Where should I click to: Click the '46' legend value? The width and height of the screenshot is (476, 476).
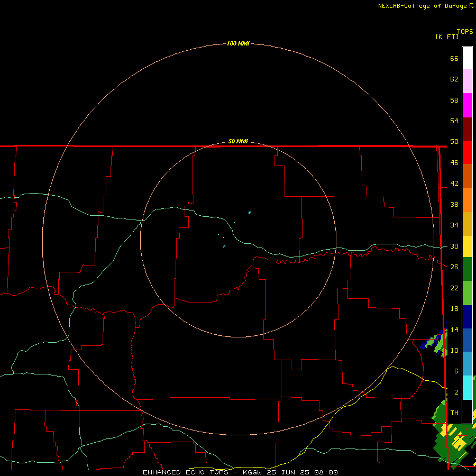(x=454, y=162)
